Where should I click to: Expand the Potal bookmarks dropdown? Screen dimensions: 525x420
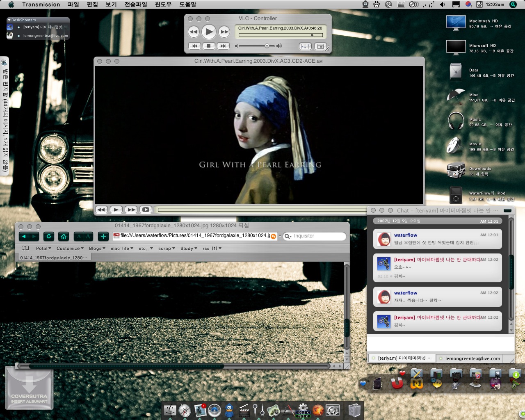(43, 249)
